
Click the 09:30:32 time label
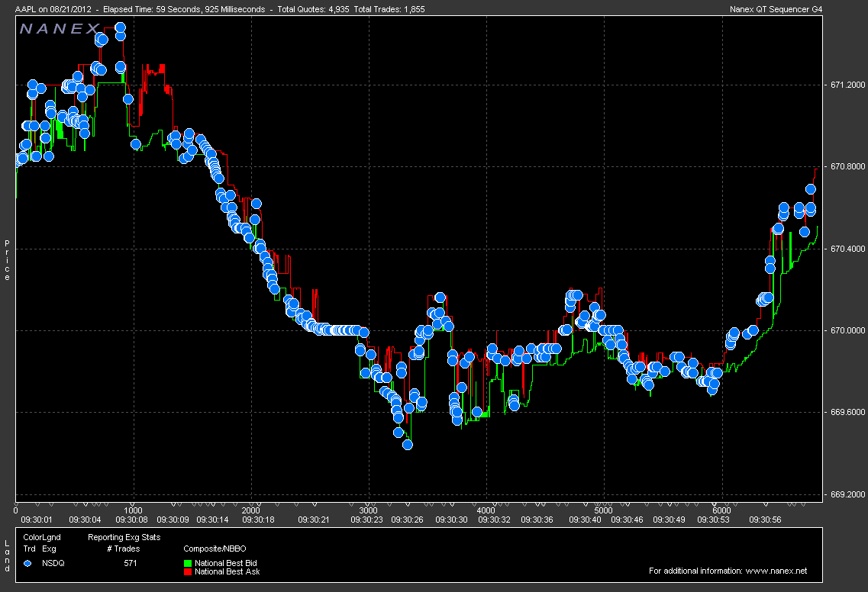495,520
